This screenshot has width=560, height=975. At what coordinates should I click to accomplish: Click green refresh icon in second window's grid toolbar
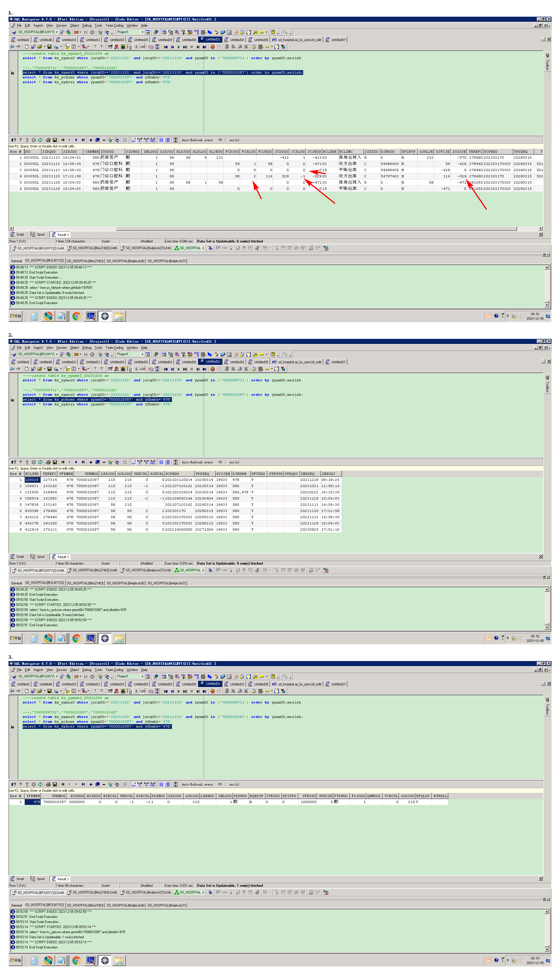pos(40,462)
